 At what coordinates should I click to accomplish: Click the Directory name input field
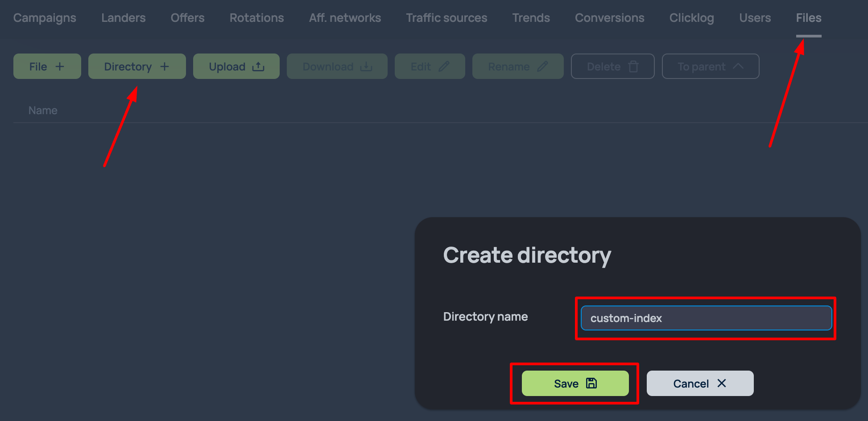pyautogui.click(x=706, y=318)
